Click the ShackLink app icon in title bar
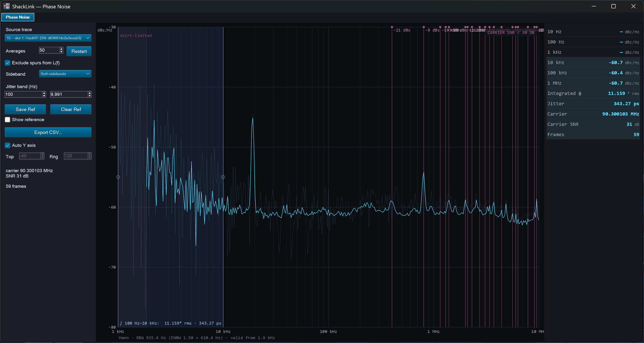The width and height of the screenshot is (644, 343). click(7, 6)
